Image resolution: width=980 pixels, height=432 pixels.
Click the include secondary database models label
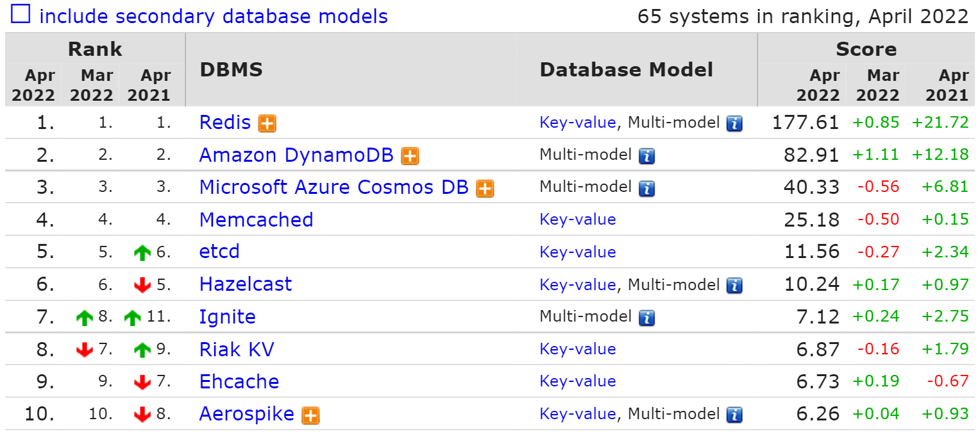click(213, 16)
